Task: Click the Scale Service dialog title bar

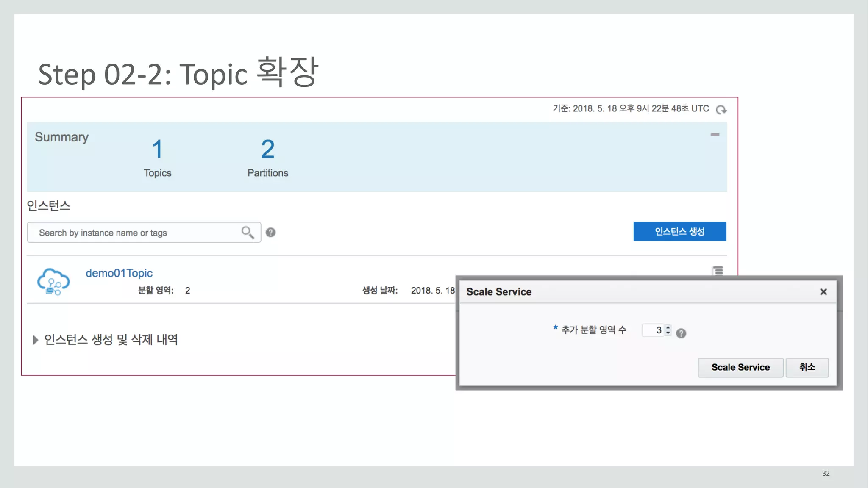Action: click(636, 292)
